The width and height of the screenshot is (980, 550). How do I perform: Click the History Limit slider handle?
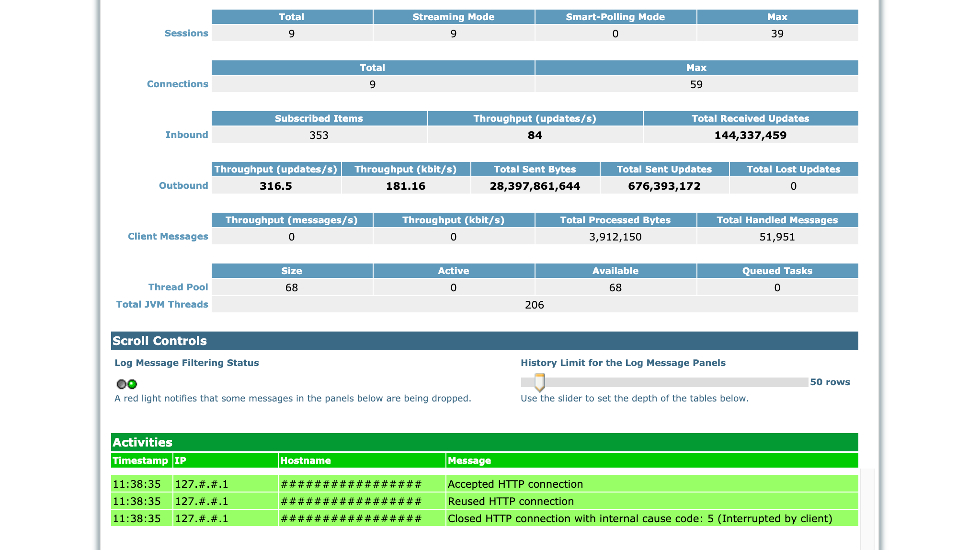click(539, 382)
